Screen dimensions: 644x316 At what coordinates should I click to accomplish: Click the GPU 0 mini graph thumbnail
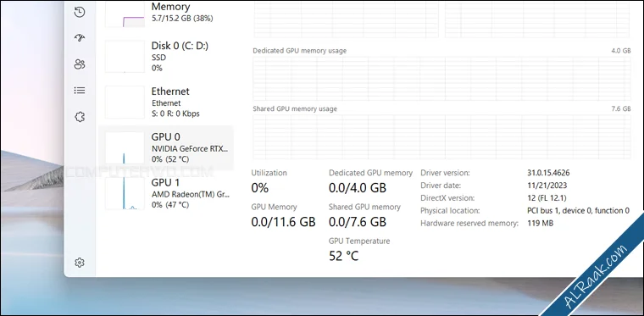point(125,147)
